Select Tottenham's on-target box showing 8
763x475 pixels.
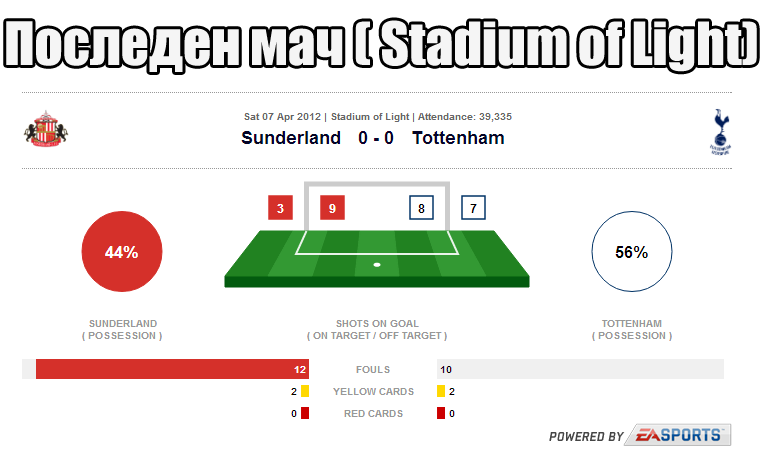click(x=421, y=208)
